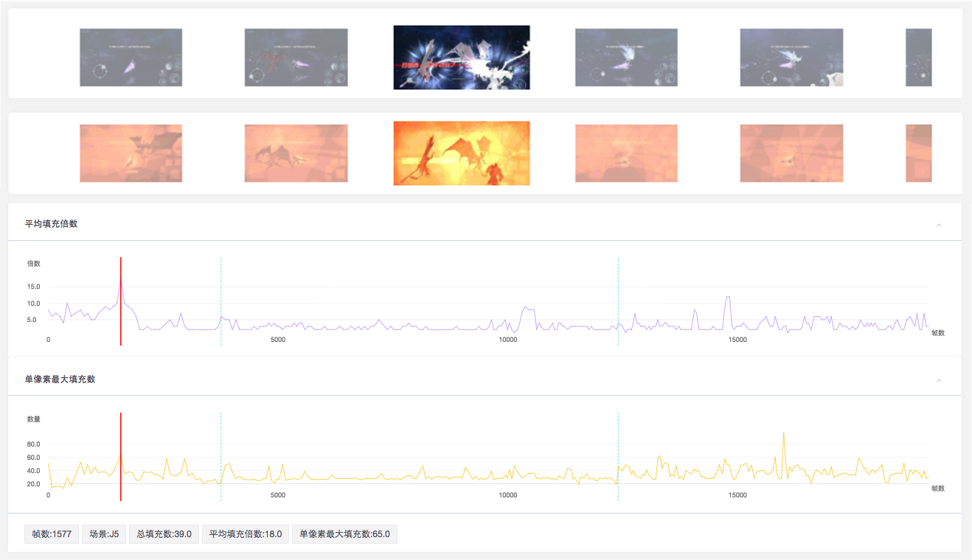This screenshot has width=972, height=560.
Task: Click the 场景:J5 info tag
Action: 104,534
